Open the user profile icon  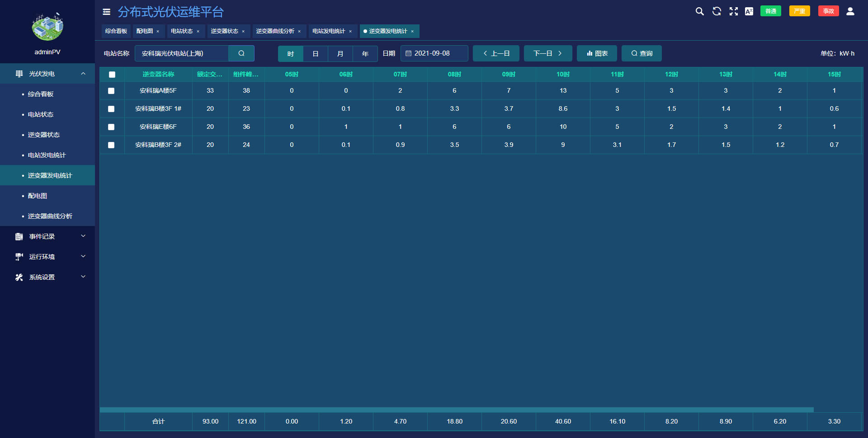coord(850,11)
